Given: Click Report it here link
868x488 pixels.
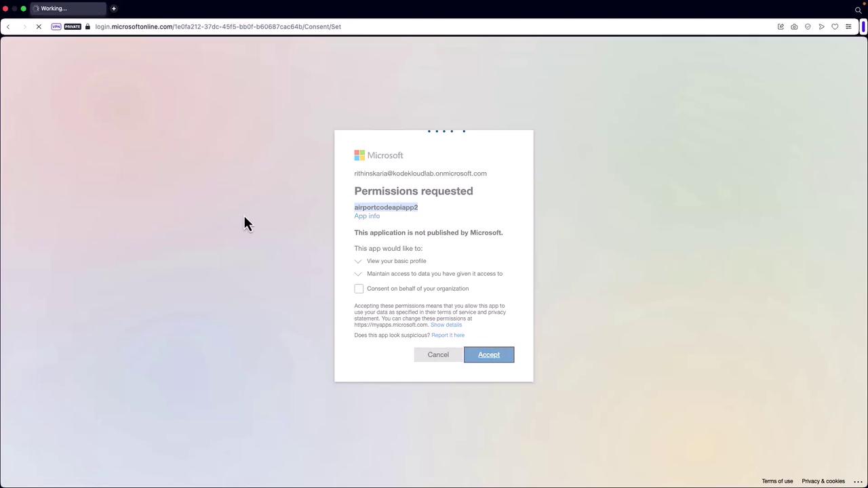Looking at the screenshot, I should tap(448, 335).
